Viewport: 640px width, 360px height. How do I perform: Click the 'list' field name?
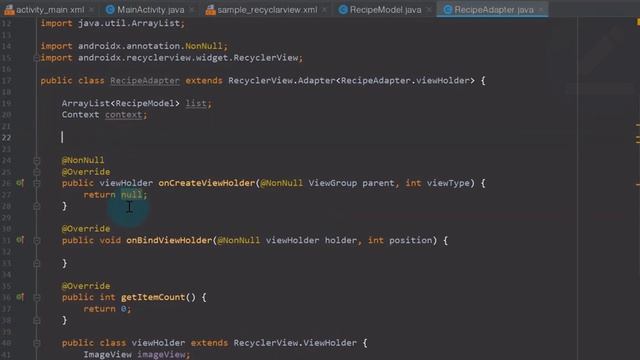196,103
